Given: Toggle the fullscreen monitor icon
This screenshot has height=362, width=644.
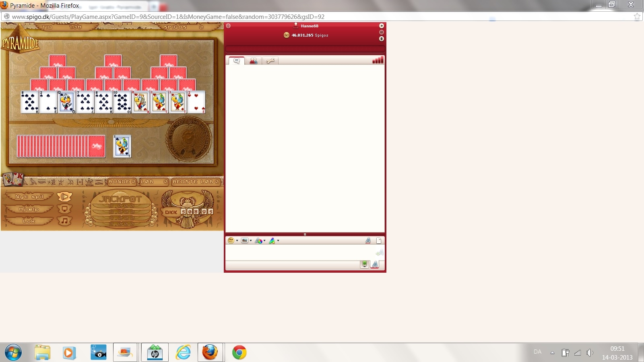Looking at the screenshot, I should pyautogui.click(x=64, y=209).
